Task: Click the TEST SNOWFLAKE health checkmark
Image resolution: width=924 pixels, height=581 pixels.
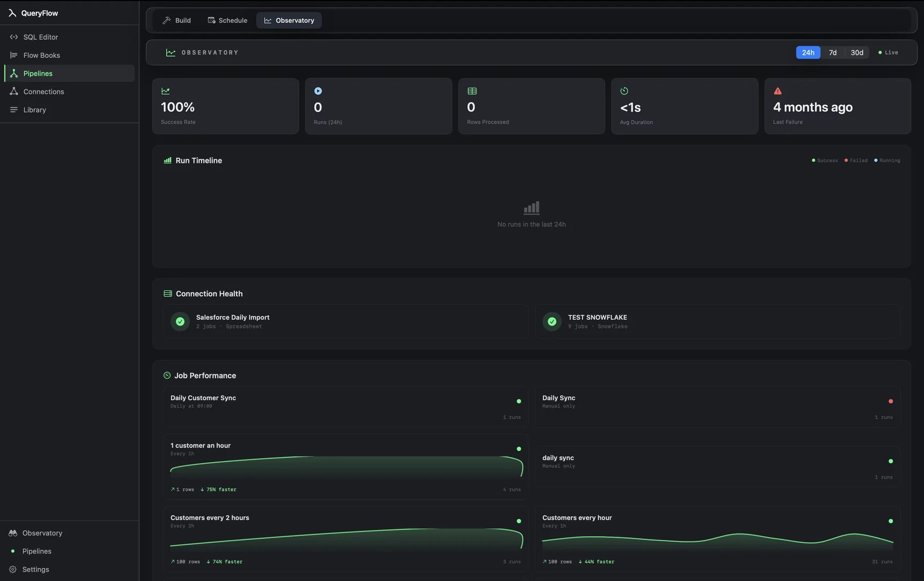Action: (x=552, y=322)
